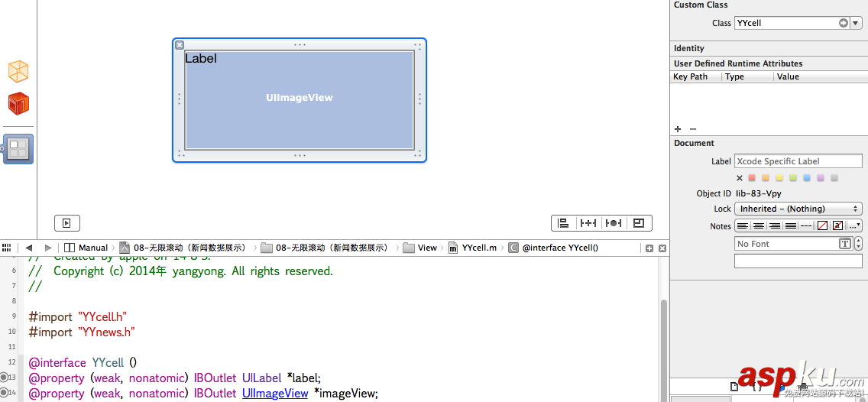Pick the purple label color swatch
Image resolution: width=868 pixels, height=402 pixels.
point(821,178)
